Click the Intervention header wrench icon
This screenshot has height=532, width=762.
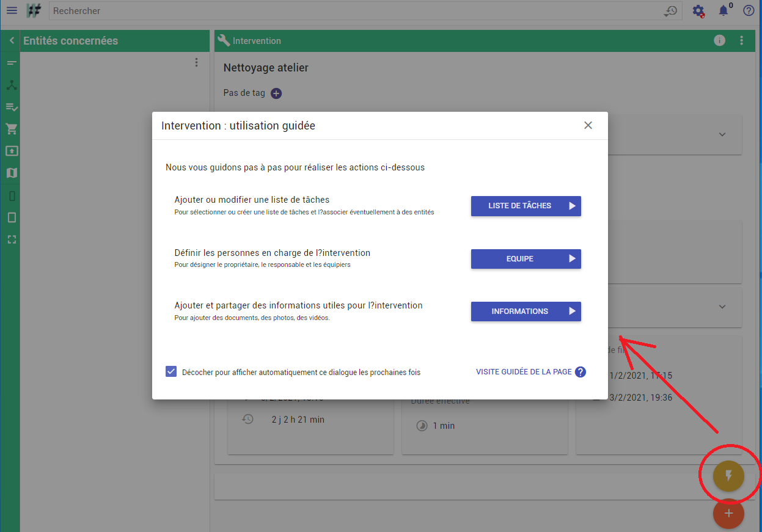click(224, 41)
